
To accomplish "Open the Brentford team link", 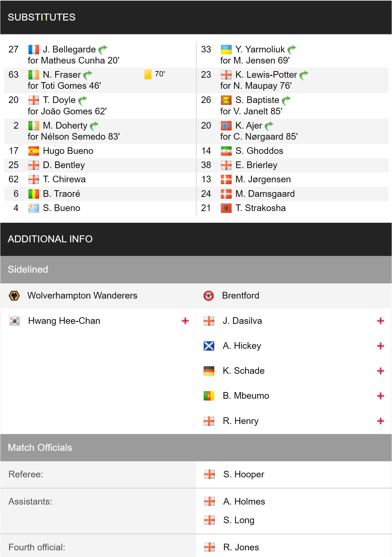I will [x=241, y=295].
